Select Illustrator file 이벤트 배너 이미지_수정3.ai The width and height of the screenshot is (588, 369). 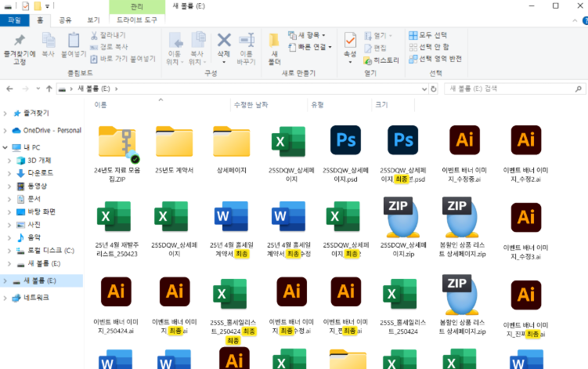(x=525, y=217)
